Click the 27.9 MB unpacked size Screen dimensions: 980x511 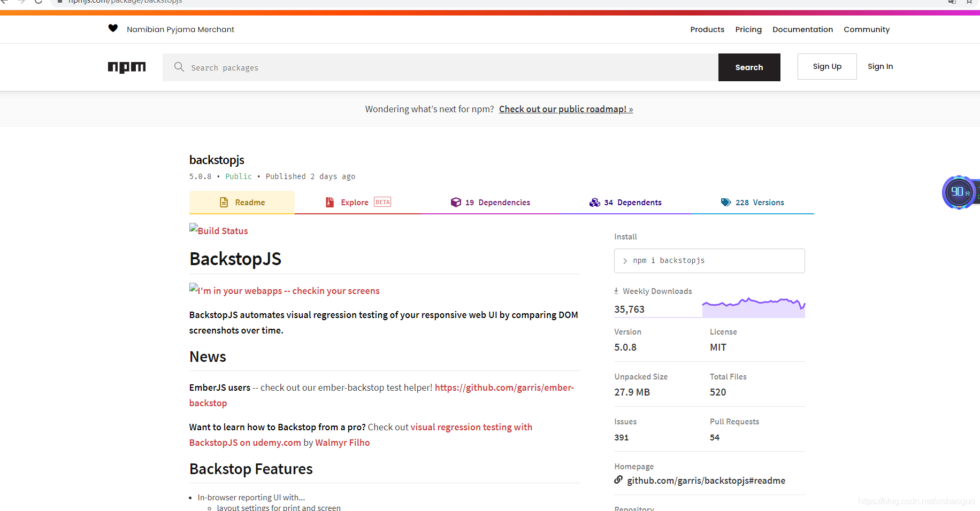(x=632, y=392)
